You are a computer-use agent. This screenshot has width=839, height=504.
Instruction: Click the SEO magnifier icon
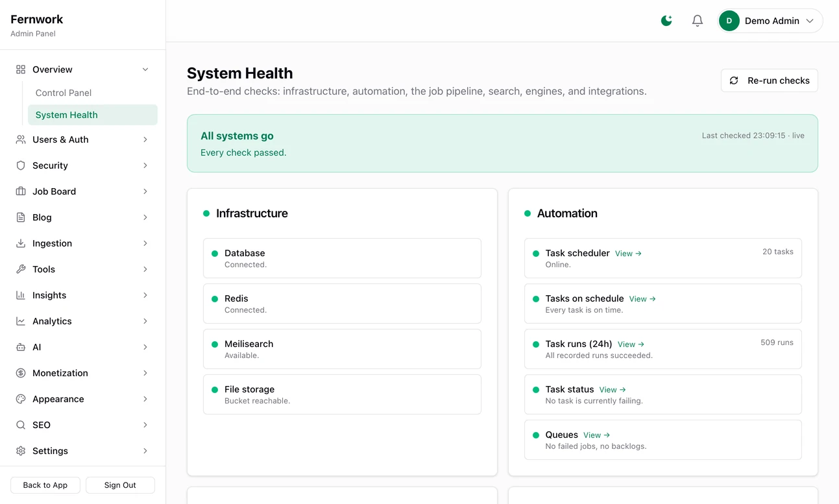pos(21,425)
